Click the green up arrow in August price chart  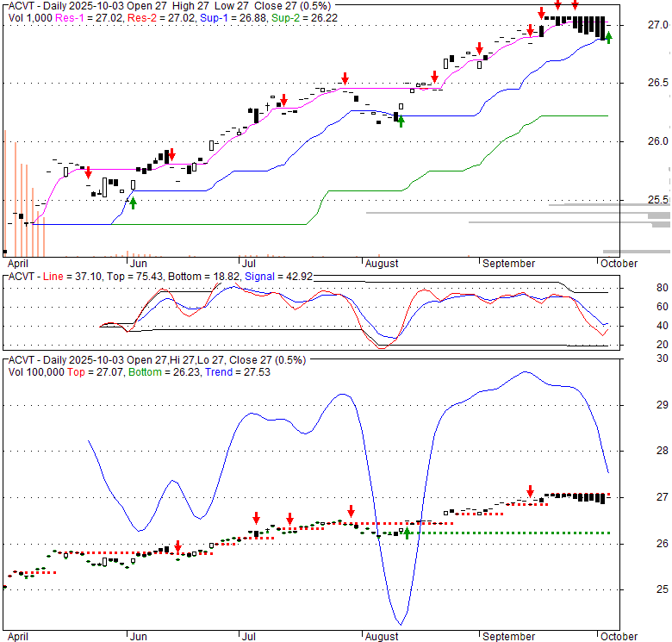[x=401, y=122]
